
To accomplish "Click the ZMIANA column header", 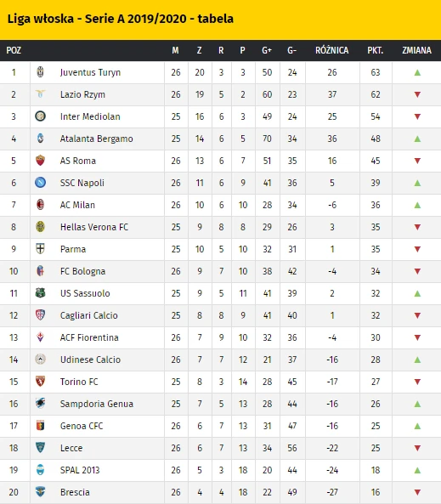I will click(416, 50).
